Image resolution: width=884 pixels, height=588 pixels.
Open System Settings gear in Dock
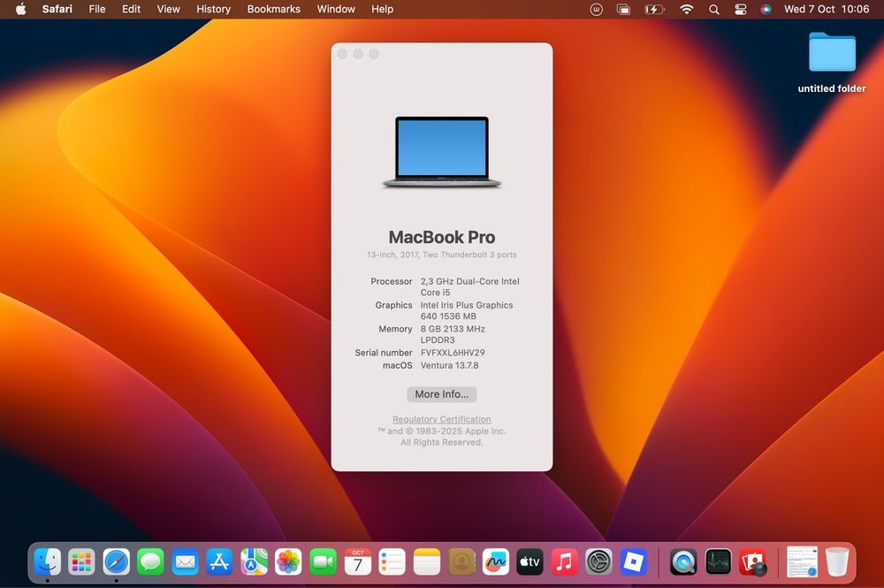[x=598, y=561]
